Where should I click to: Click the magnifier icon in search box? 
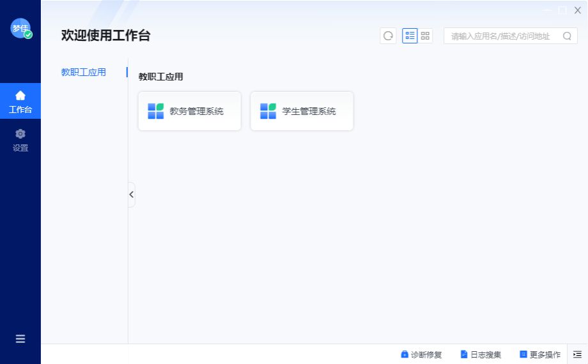pos(567,36)
